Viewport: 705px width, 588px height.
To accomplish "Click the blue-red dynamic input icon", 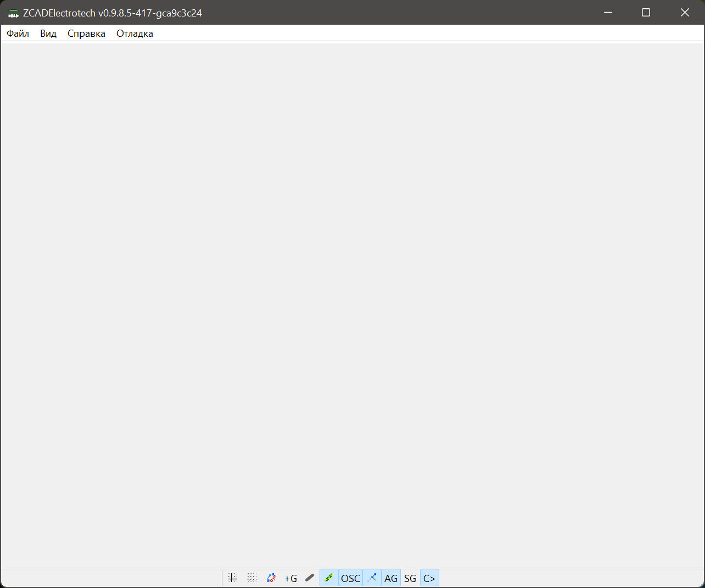I will (271, 578).
